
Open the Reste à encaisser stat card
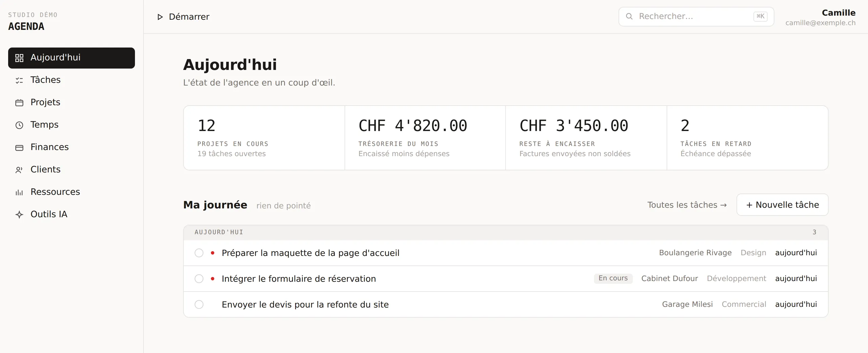coord(586,138)
